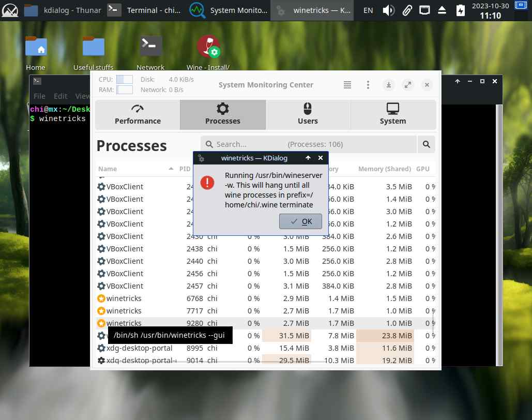Switch to winetricks KDialog taskbar item
Screen dimensions: 532x420
pyautogui.click(x=312, y=10)
